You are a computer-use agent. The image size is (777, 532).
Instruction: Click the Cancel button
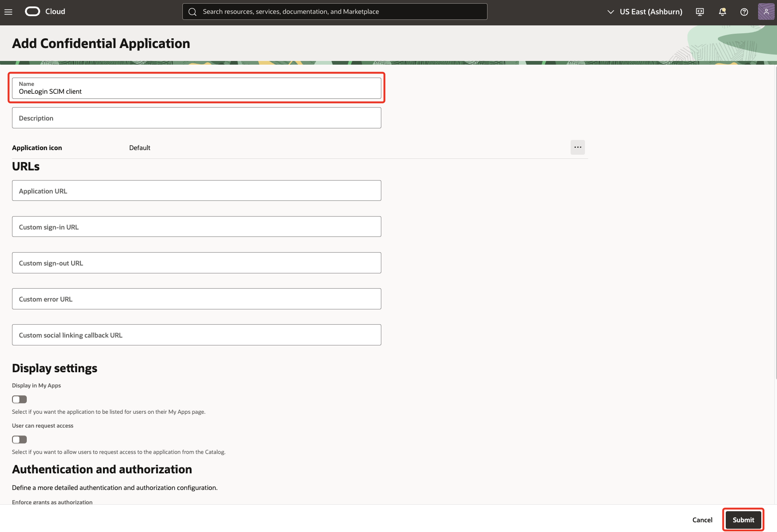pos(702,519)
